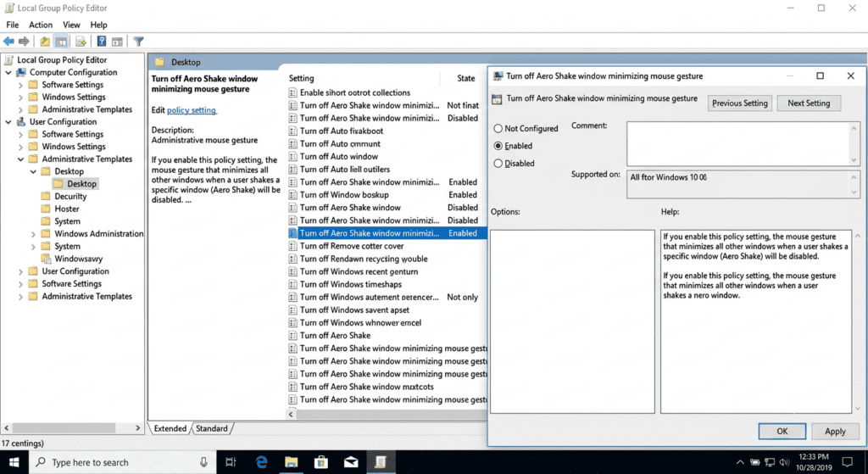Viewport: 868px width, 474px height.
Task: Select the Turn off Auto liell outilers row
Action: (x=345, y=170)
